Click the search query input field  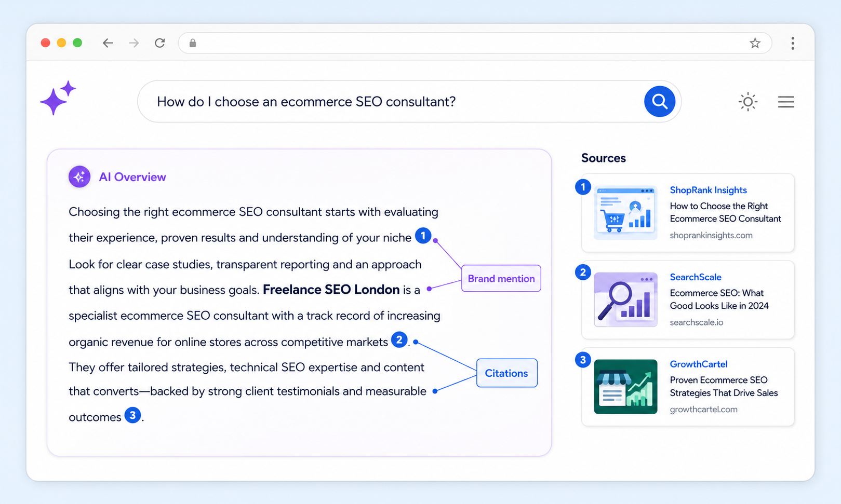click(x=409, y=101)
